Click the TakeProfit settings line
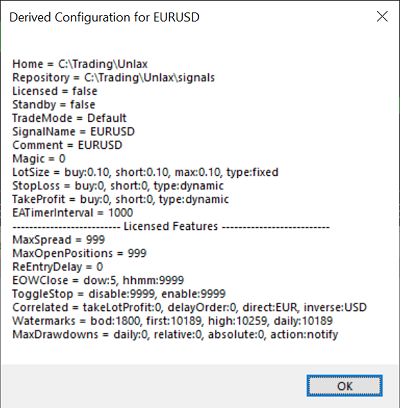The width and height of the screenshot is (400, 408). pos(121,199)
